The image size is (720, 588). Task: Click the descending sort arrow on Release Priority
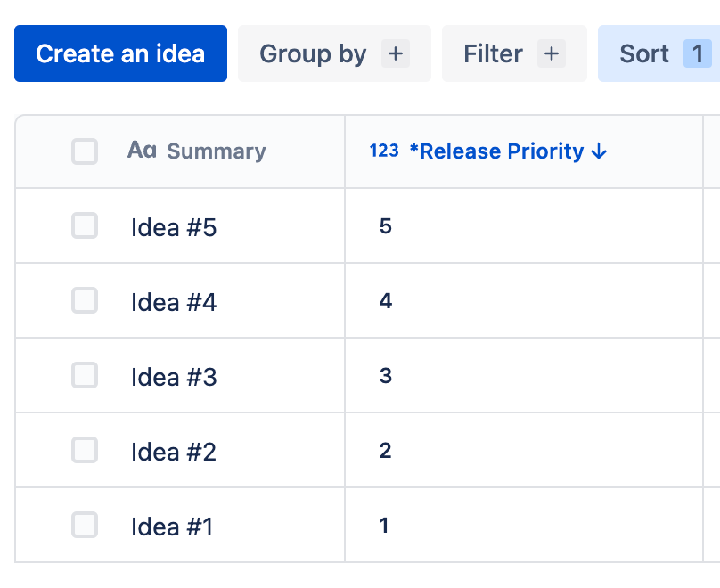pyautogui.click(x=599, y=151)
